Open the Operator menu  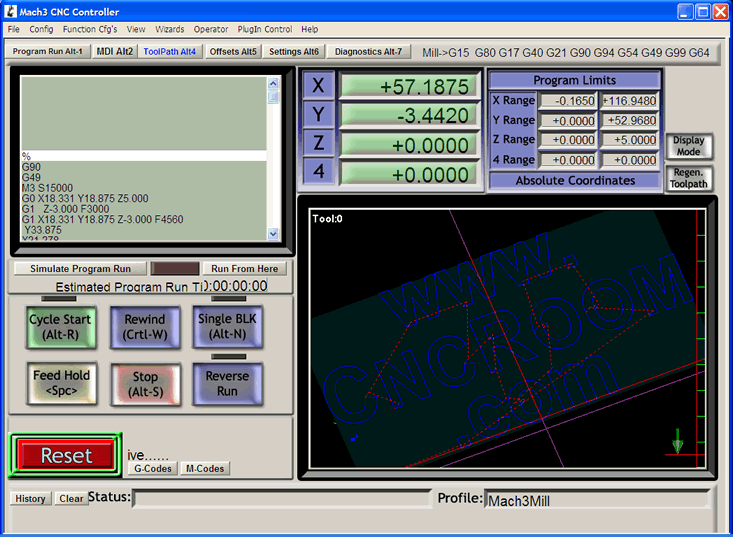coord(211,29)
